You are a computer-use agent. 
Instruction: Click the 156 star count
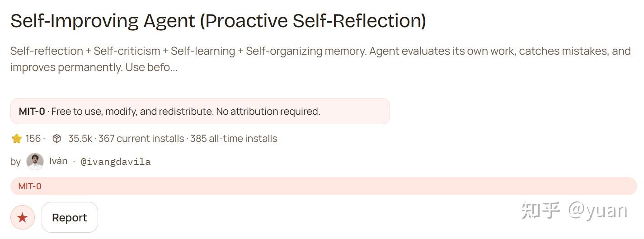click(33, 139)
